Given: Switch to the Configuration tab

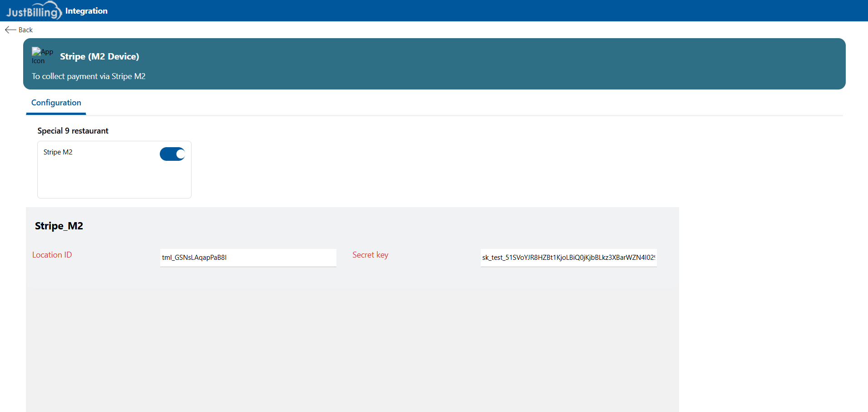Looking at the screenshot, I should (x=56, y=103).
